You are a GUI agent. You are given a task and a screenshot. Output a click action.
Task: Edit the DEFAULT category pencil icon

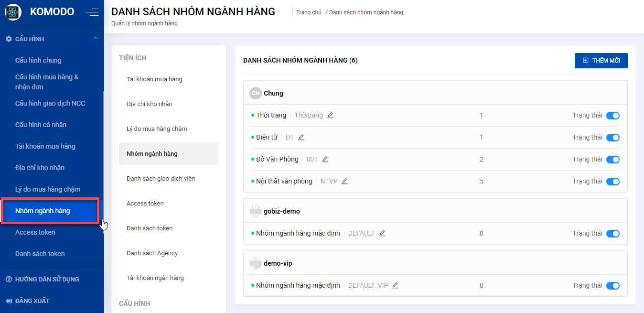tap(382, 233)
